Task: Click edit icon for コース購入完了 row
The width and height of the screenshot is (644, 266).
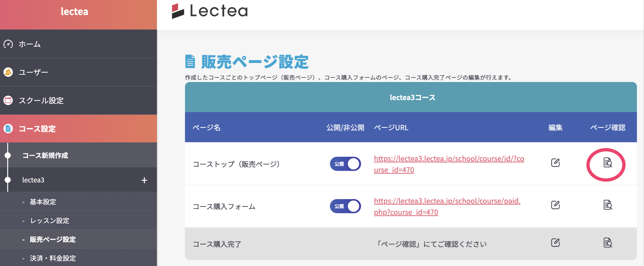Action: [x=555, y=243]
